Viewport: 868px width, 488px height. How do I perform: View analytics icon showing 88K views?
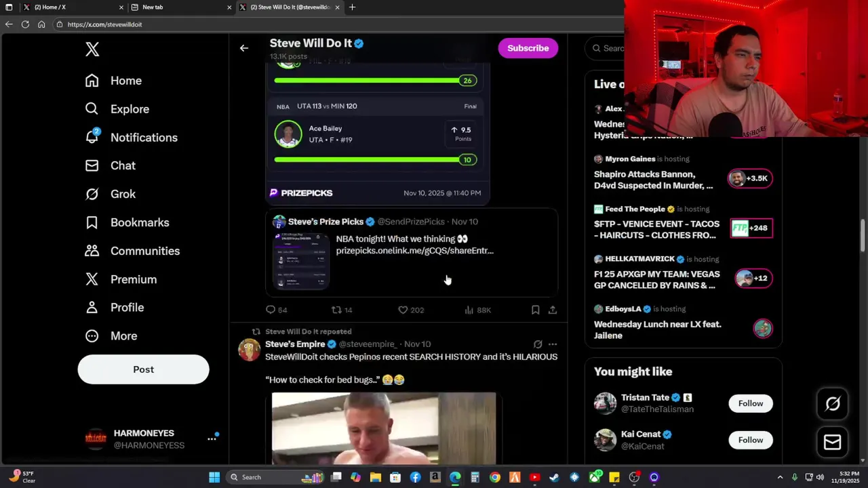(x=469, y=310)
